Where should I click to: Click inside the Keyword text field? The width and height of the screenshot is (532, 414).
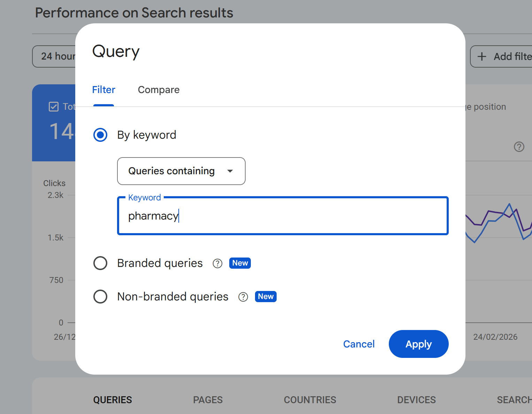(282, 216)
